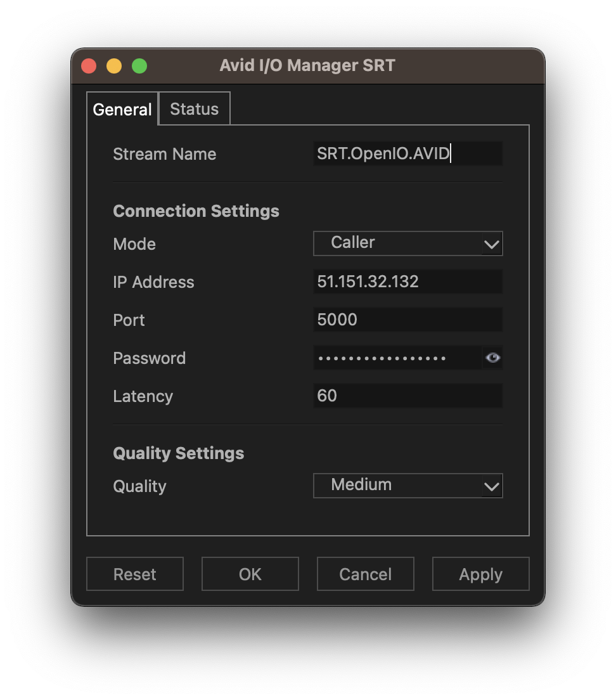
Task: Cancel the Avid I/O Manager dialog
Action: click(365, 574)
